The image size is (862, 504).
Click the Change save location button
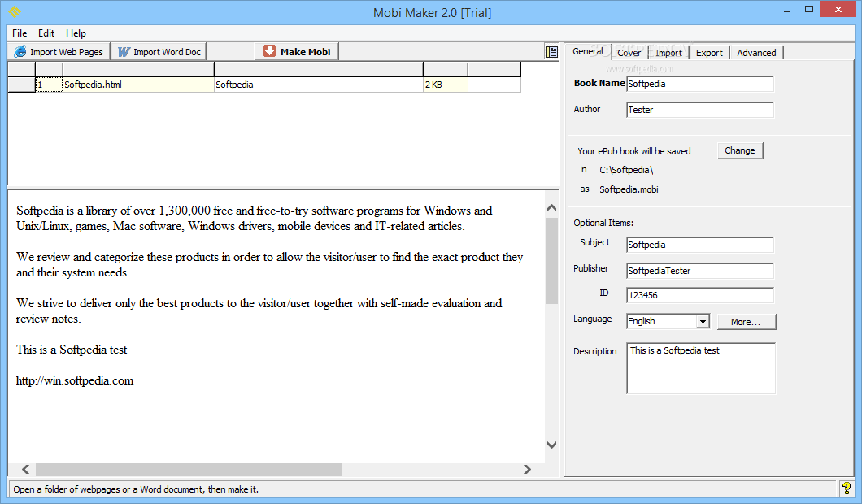point(740,150)
